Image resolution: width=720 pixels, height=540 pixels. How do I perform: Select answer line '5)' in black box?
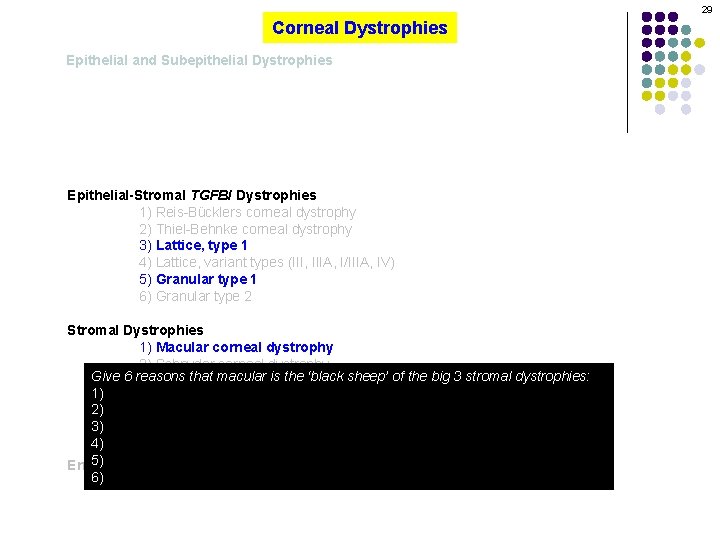[97, 460]
